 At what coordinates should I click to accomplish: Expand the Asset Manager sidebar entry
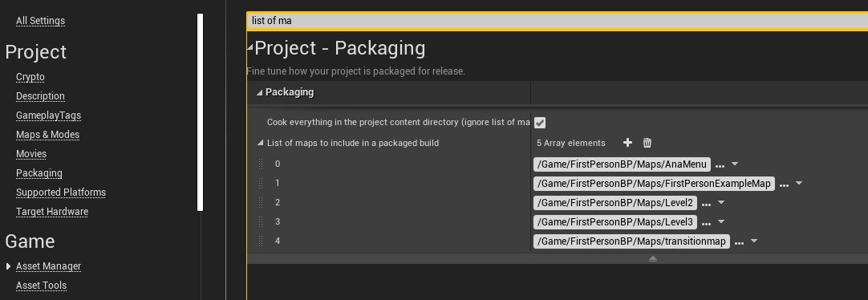click(x=8, y=266)
